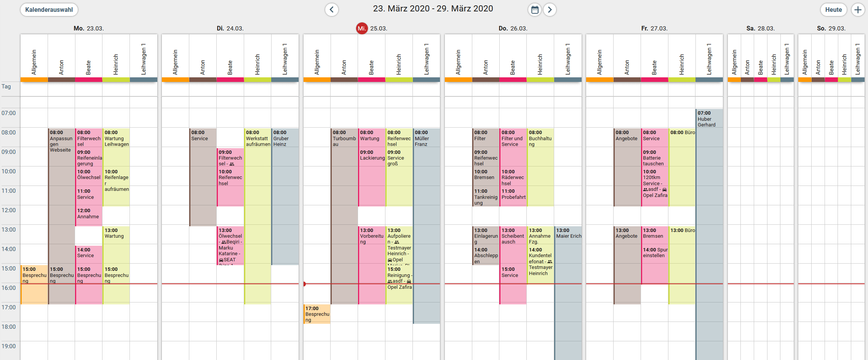Open Wednesday 15:00 Reinigung appointment
Image resolution: width=868 pixels, height=360 pixels.
pyautogui.click(x=399, y=285)
